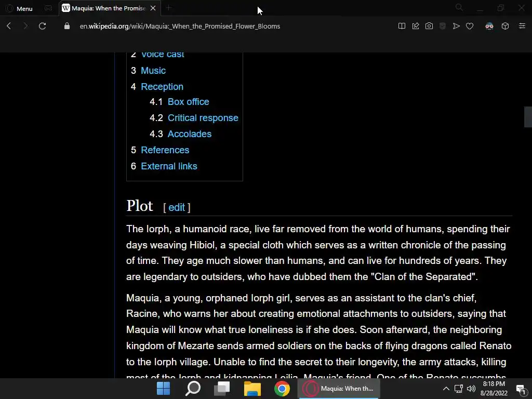Click the page scrollbar thumb
532x399 pixels.
click(x=528, y=117)
